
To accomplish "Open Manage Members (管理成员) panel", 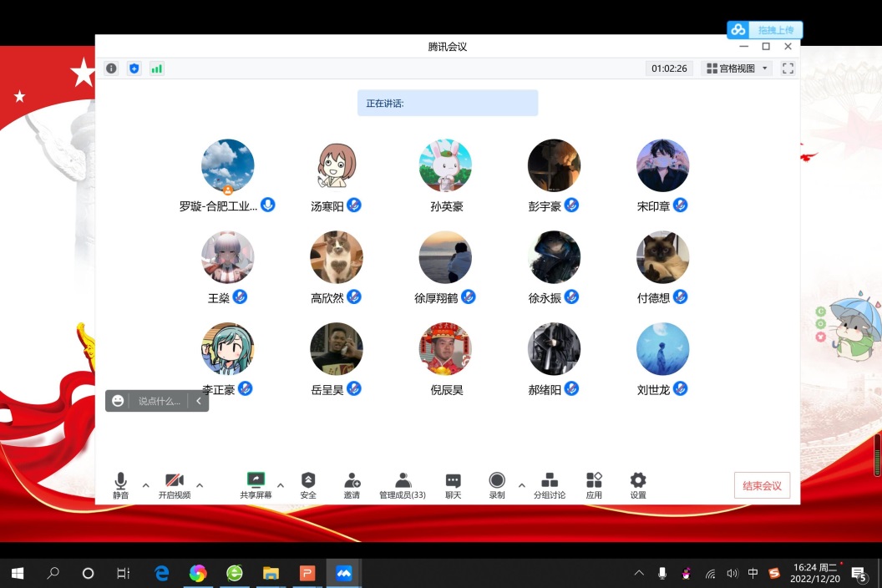I will point(403,484).
